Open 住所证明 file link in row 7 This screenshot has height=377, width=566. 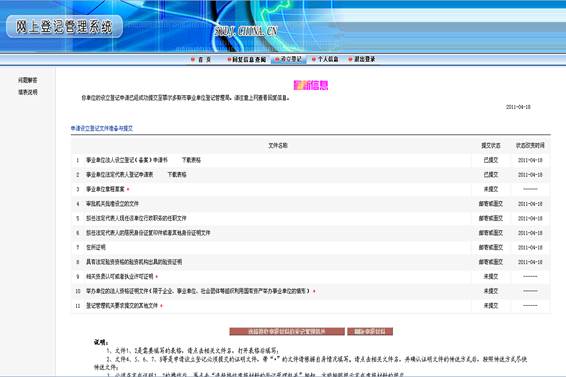pyautogui.click(x=96, y=247)
